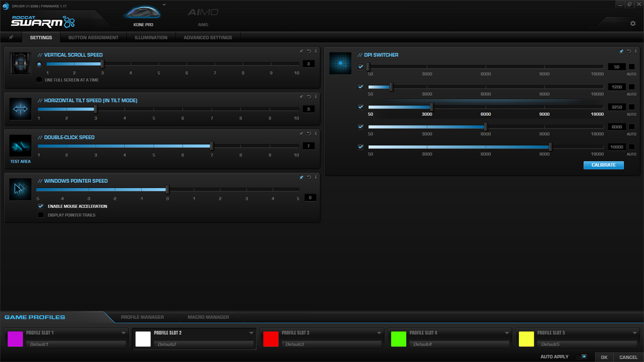Image resolution: width=644 pixels, height=362 pixels.
Task: Expand the Profile Slot 1 dropdown
Action: (123, 333)
